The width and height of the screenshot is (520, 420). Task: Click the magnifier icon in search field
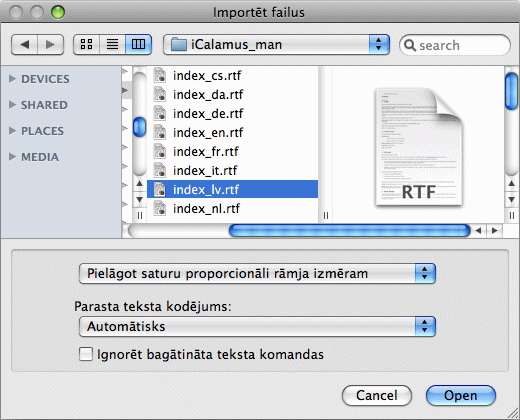coord(410,45)
